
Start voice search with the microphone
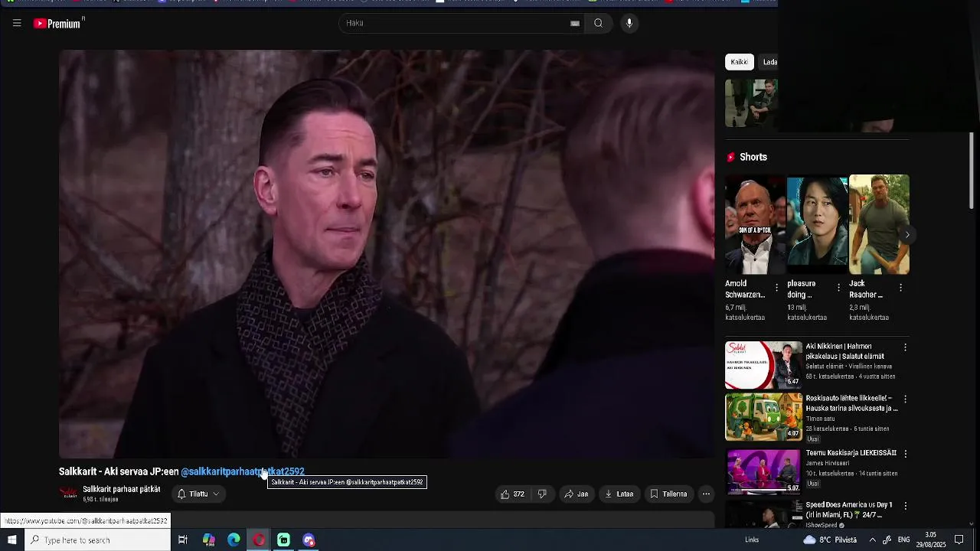(x=629, y=23)
